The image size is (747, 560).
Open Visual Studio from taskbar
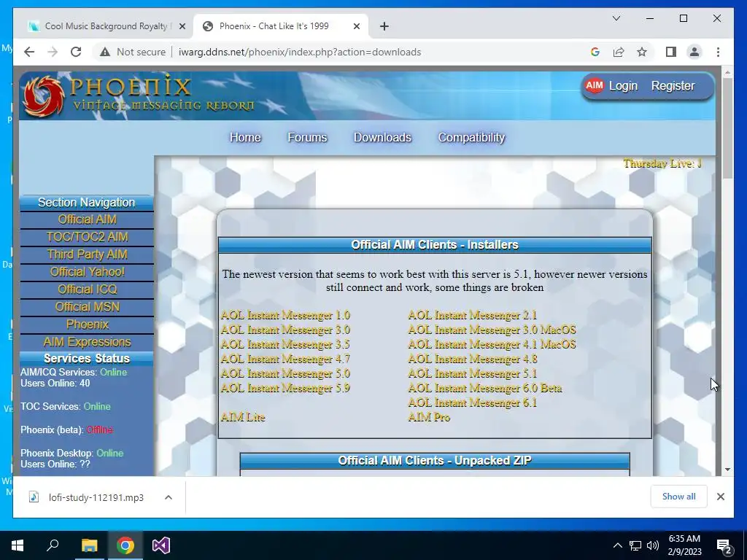coord(161,545)
